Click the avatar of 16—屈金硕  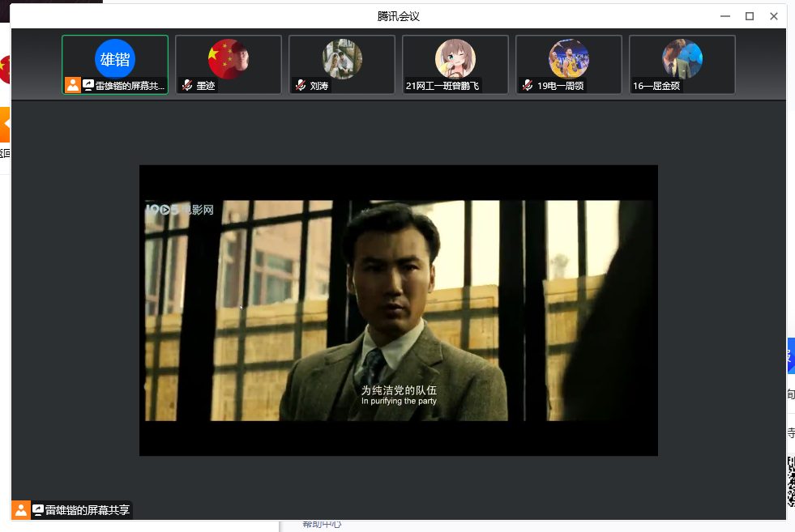[682, 59]
